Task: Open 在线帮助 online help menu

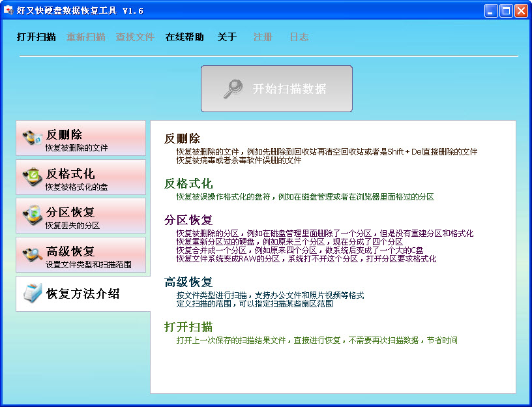Action: pyautogui.click(x=185, y=37)
